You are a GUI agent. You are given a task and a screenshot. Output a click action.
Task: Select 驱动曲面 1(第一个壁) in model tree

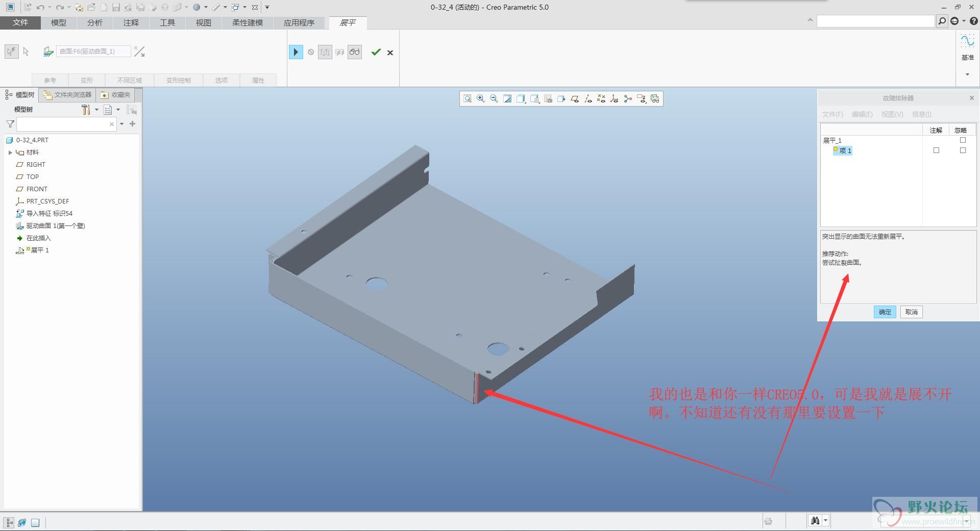(x=56, y=226)
